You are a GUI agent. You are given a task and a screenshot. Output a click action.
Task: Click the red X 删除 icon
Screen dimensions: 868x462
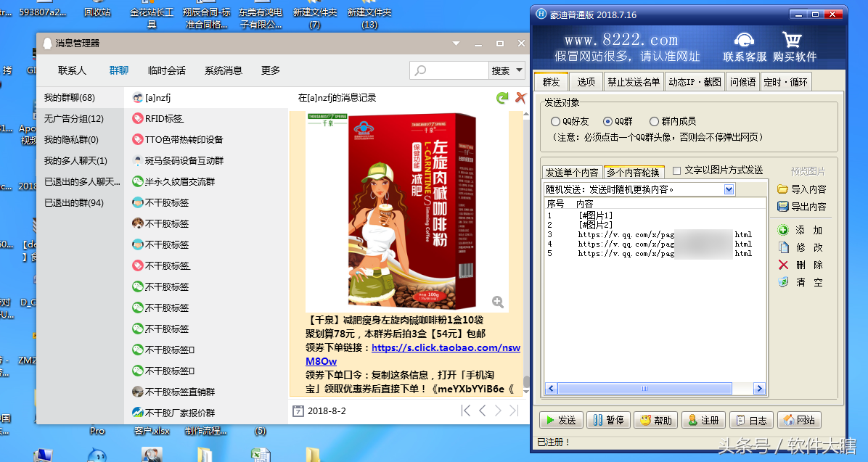tap(783, 265)
